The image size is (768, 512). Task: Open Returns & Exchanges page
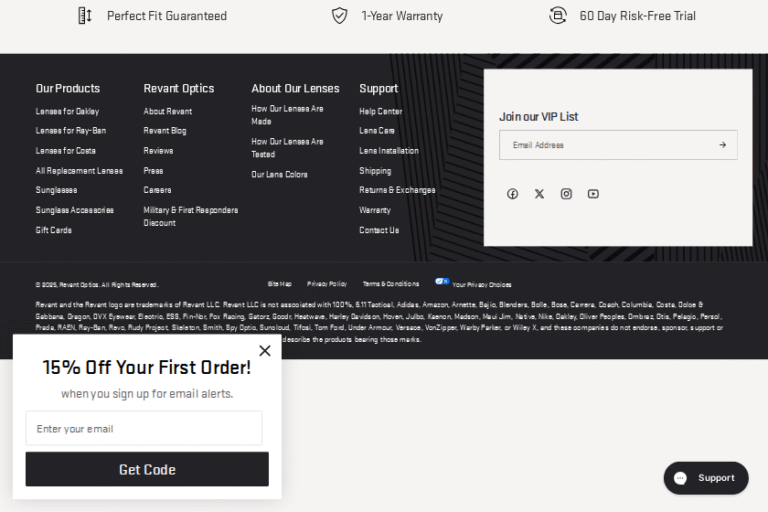point(397,190)
